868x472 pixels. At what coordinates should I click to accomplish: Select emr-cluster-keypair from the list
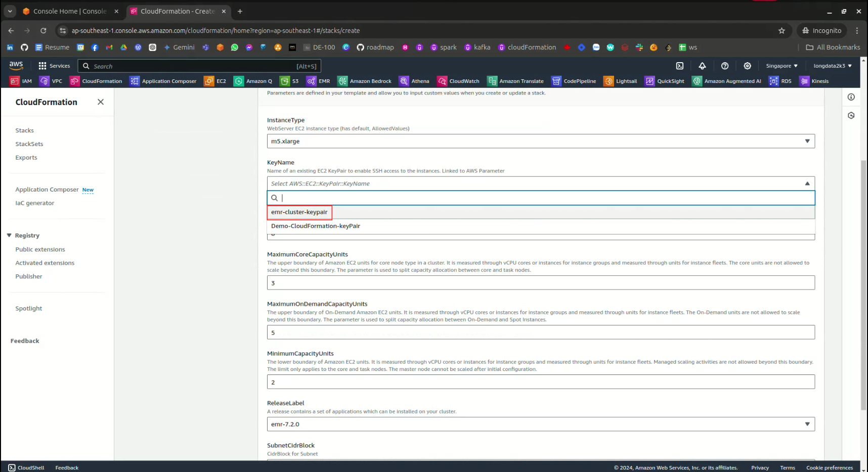pos(299,212)
